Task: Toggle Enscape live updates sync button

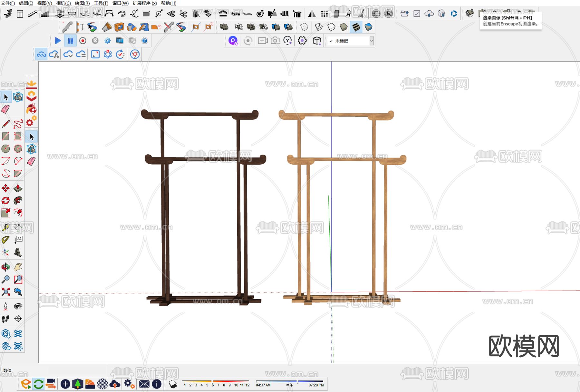Action: coord(38,384)
